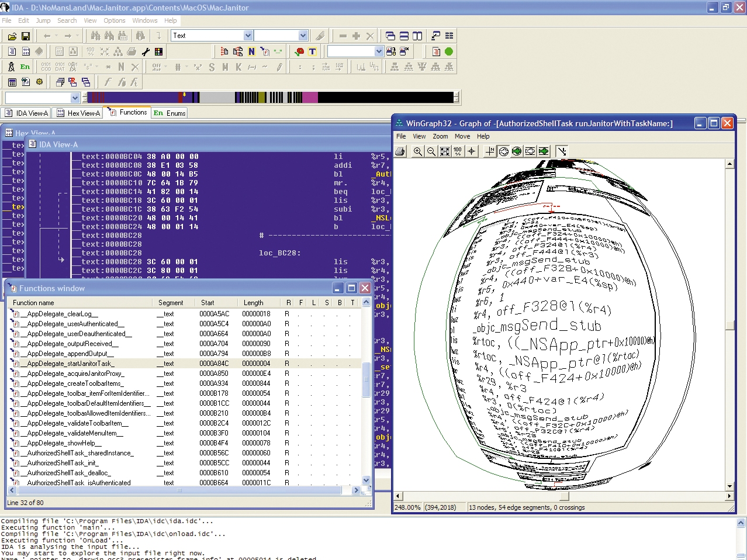Open the empty combo box beside Text
This screenshot has width=747, height=560.
[303, 36]
